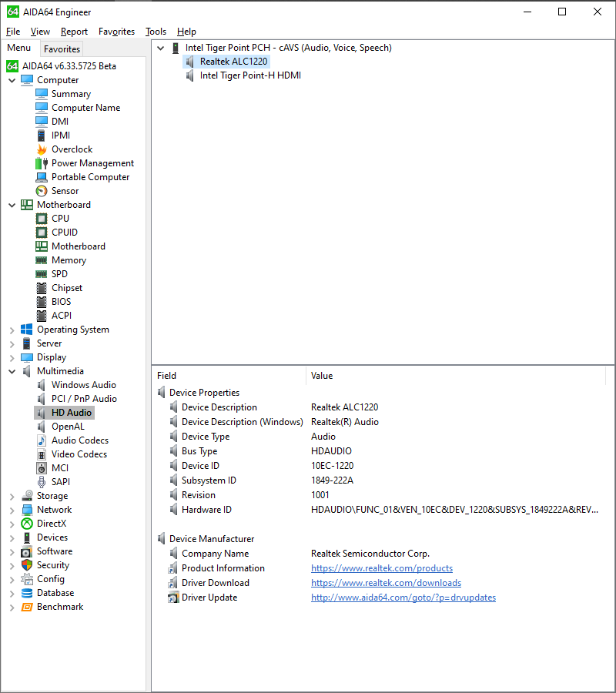Select the DMI tree item

[59, 122]
